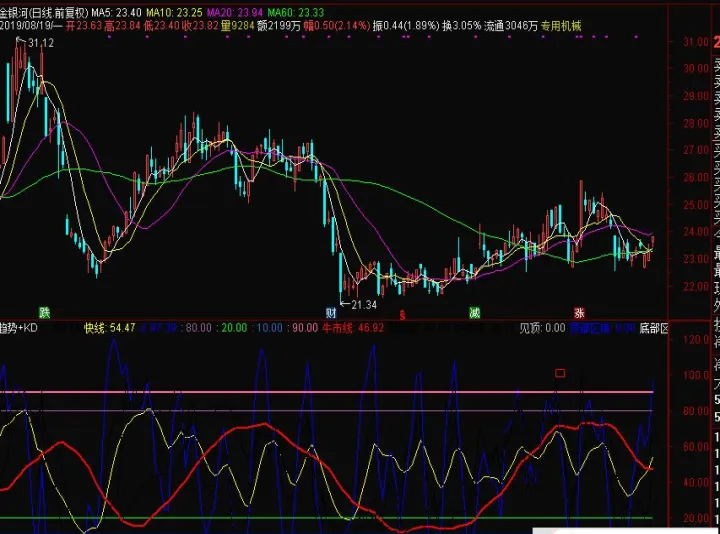
Task: Click the 底部区 indicator label
Action: [x=654, y=328]
